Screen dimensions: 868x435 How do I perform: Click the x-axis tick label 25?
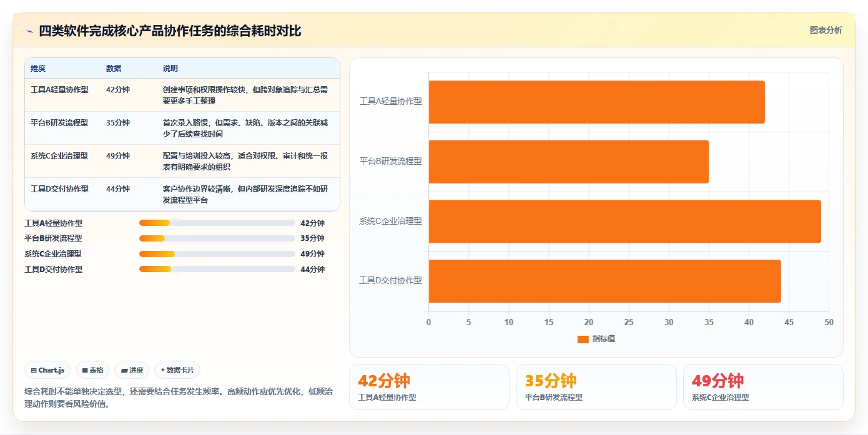point(629,322)
